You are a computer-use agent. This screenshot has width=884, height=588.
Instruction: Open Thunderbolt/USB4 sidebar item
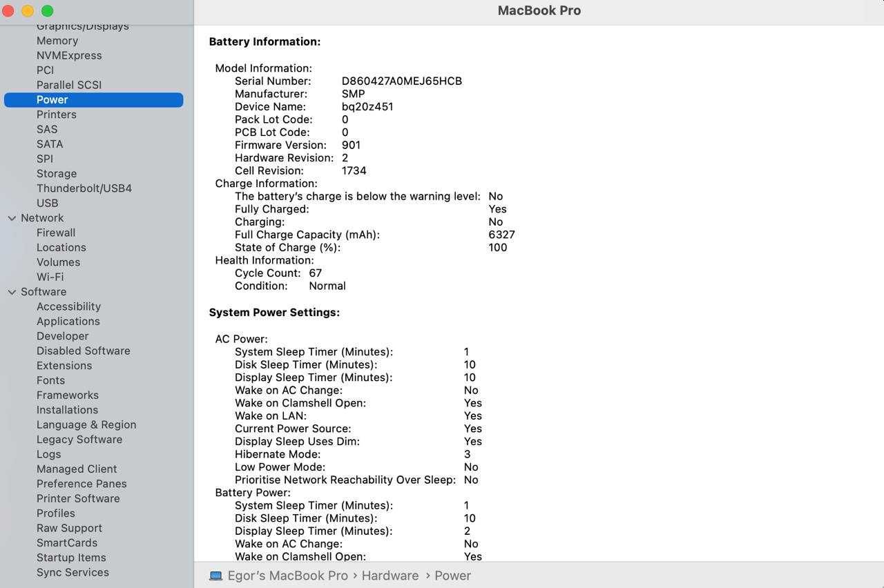[84, 188]
